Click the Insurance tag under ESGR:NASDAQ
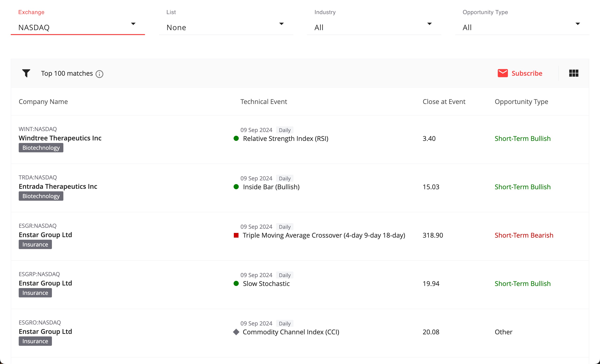600x364 pixels. click(35, 245)
